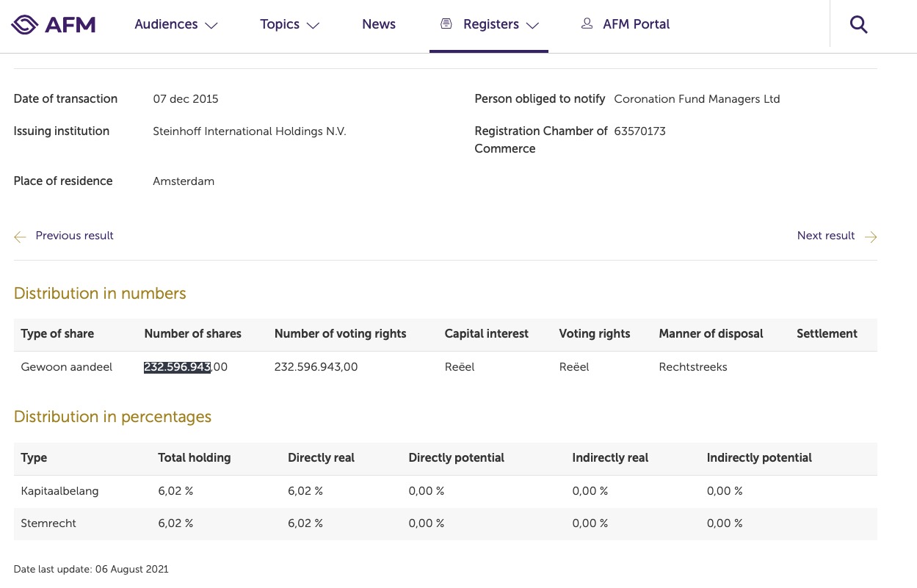Click the document icon beside Registers
The height and width of the screenshot is (588, 917).
coord(446,23)
